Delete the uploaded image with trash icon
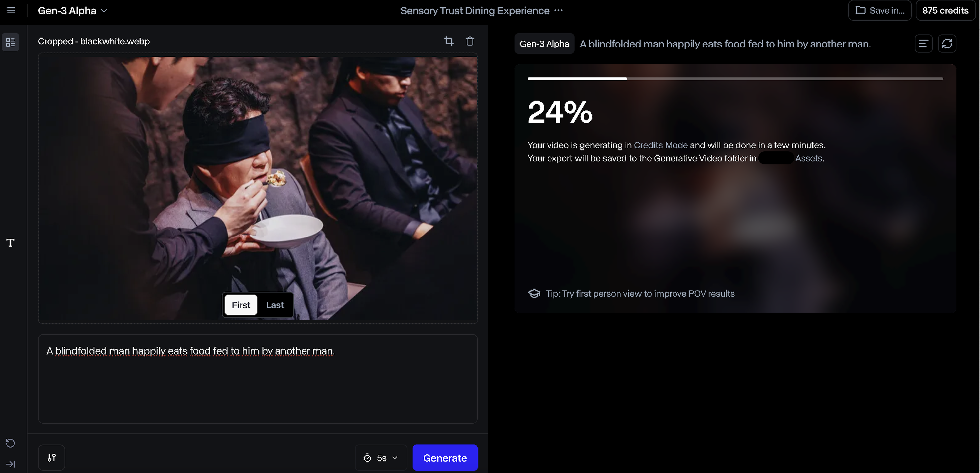The width and height of the screenshot is (980, 473). pos(470,41)
